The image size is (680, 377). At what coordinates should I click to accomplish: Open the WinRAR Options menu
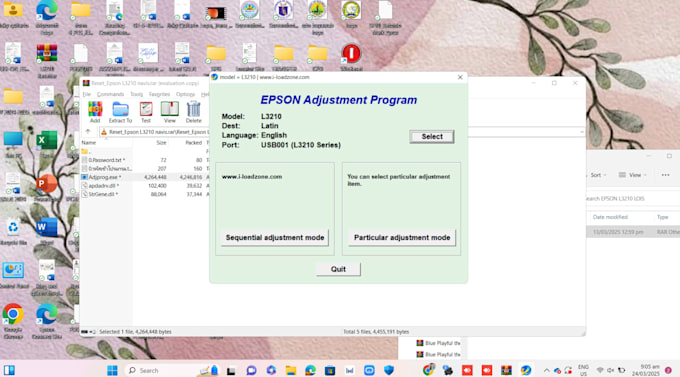tap(185, 94)
